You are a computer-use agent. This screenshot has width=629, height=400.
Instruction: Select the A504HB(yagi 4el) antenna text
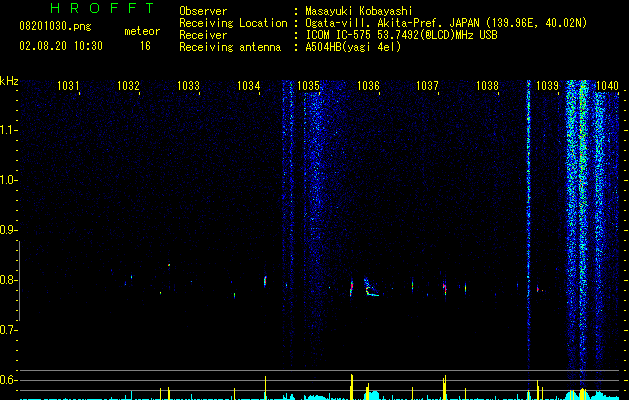(x=353, y=47)
